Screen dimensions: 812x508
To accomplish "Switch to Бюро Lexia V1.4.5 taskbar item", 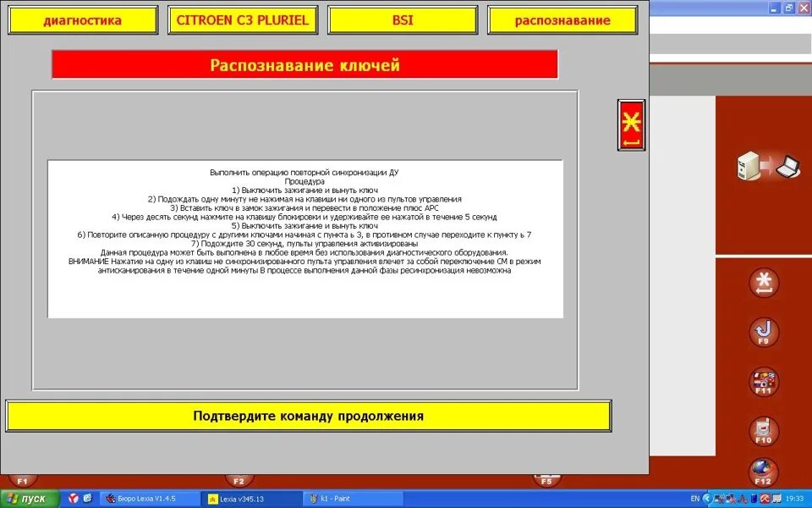I will click(x=149, y=499).
